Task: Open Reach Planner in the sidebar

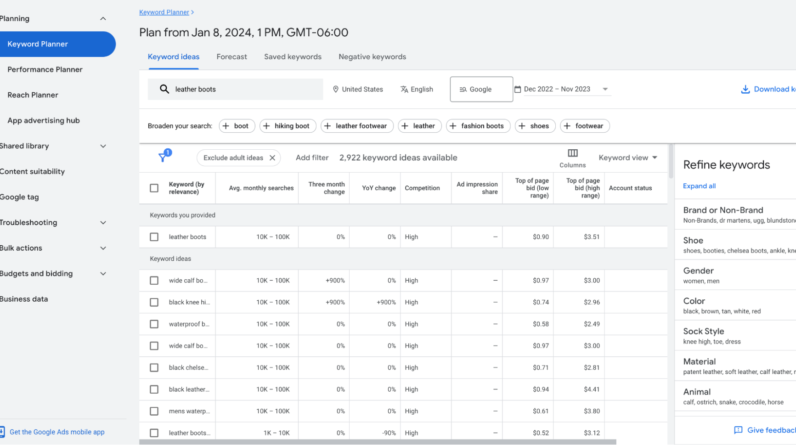Action: 32,95
